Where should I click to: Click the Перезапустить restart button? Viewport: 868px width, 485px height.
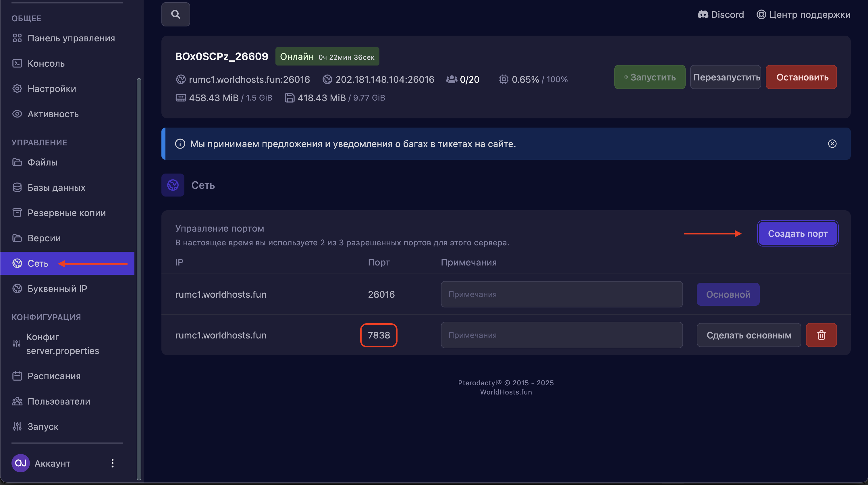click(726, 77)
